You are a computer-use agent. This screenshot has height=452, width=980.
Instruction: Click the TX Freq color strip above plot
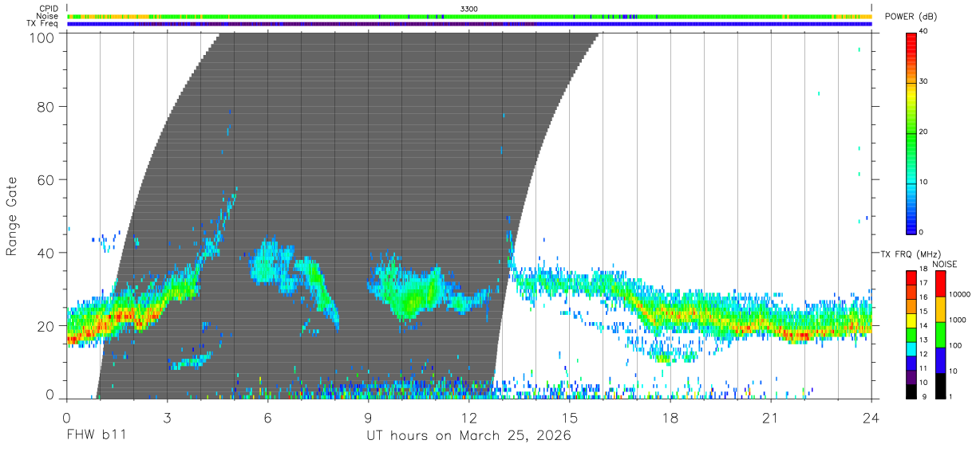pyautogui.click(x=469, y=24)
